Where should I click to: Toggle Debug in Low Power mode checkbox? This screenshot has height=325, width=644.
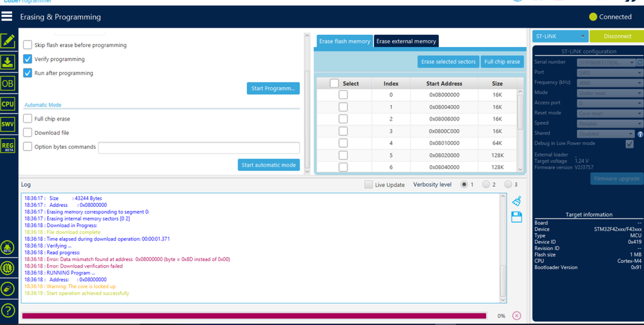click(629, 144)
